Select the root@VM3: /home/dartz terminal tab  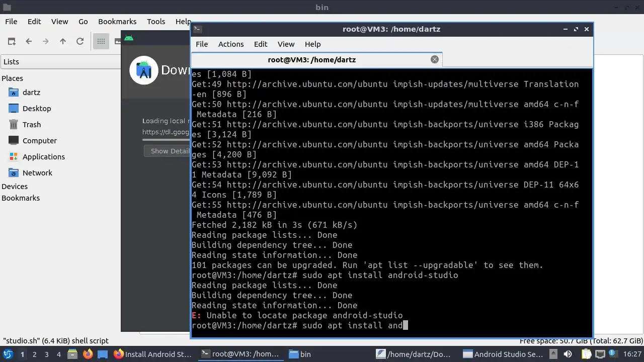[317, 59]
